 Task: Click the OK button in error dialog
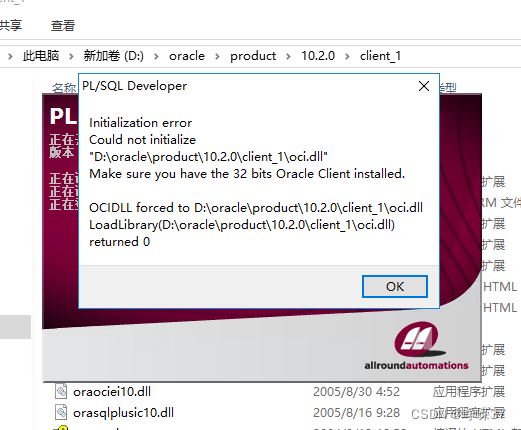tap(395, 286)
